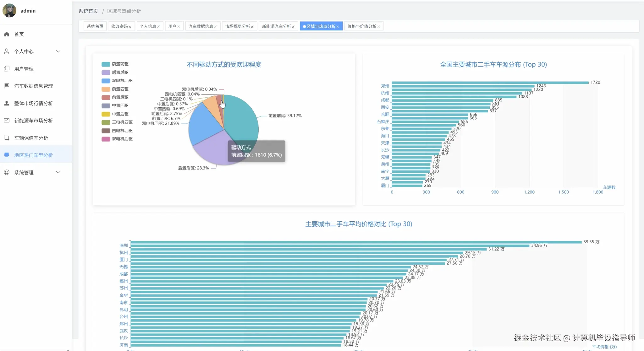Close the 汽车数据信息 tab
The height and width of the screenshot is (351, 644).
point(215,27)
